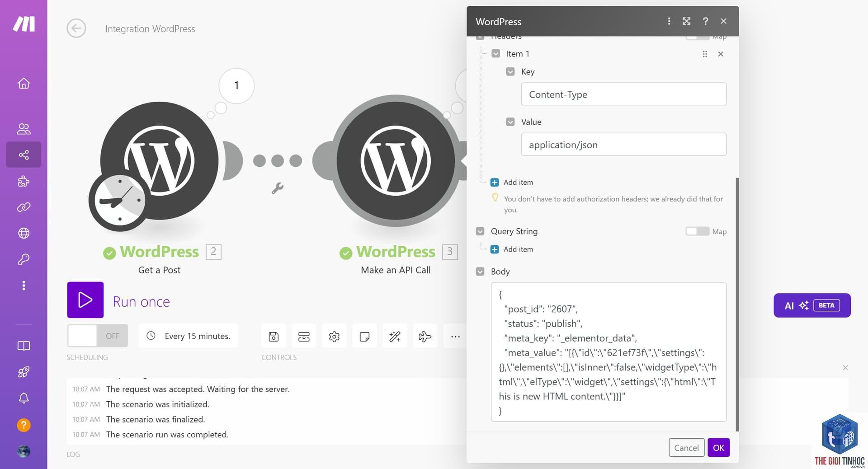Click the drag handle icon of Item 1
Screen dimensions: 868x469
[x=705, y=54]
